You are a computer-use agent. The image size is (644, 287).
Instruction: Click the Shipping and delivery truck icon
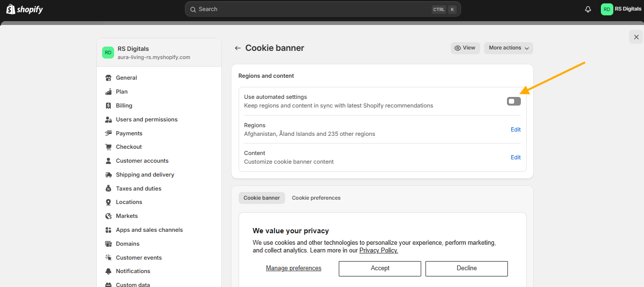[108, 175]
